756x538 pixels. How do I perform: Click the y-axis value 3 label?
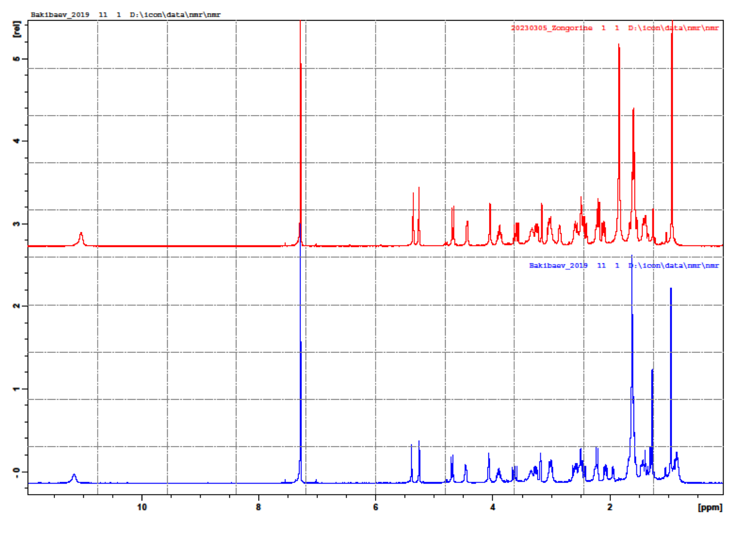[x=16, y=224]
